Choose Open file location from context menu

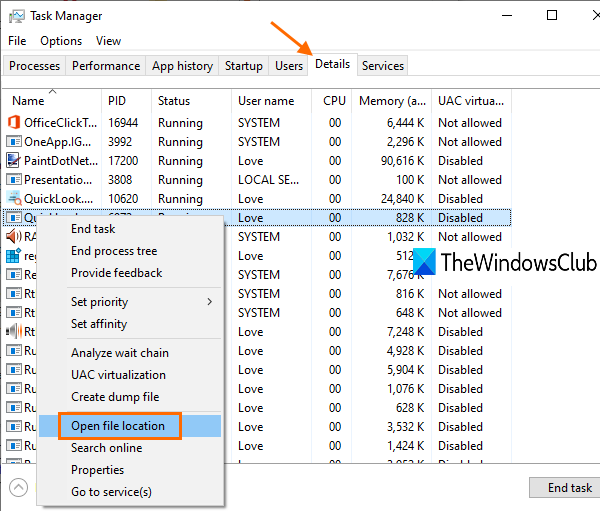(x=118, y=426)
